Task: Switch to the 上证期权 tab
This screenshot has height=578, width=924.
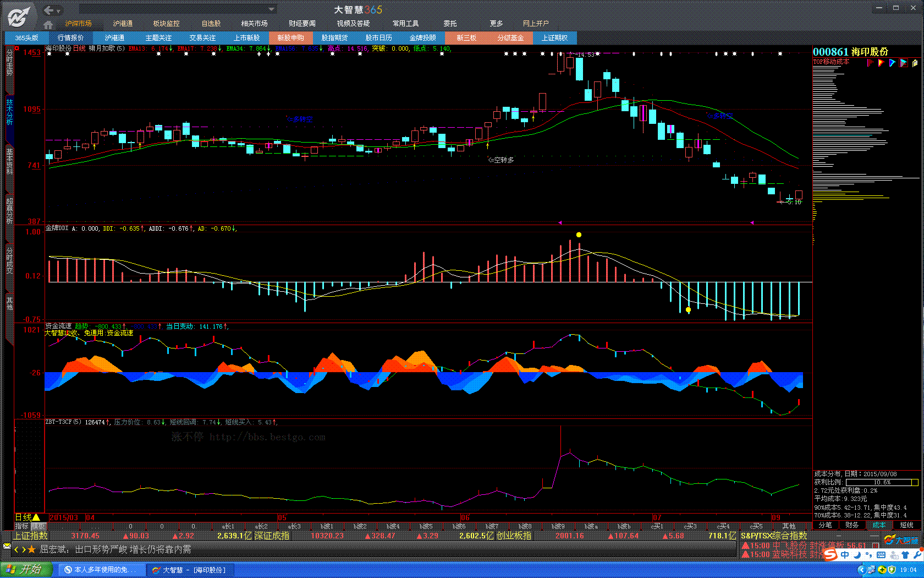Action: tap(554, 38)
